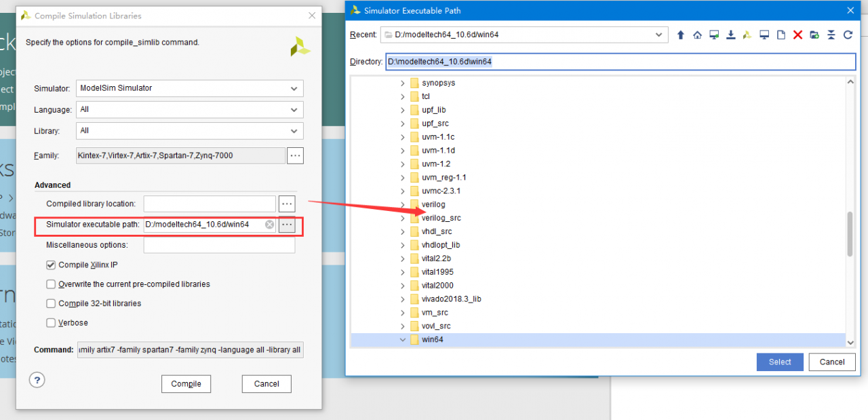Click the folder tree vertical scrollbar thumb
The image size is (868, 420).
tap(850, 234)
